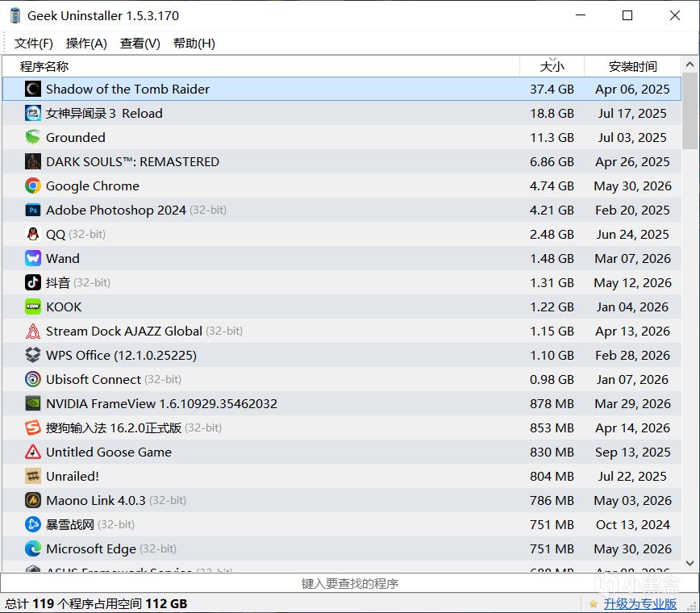Select the 抖音 app icon
Screen dimensions: 700x613
(x=32, y=282)
